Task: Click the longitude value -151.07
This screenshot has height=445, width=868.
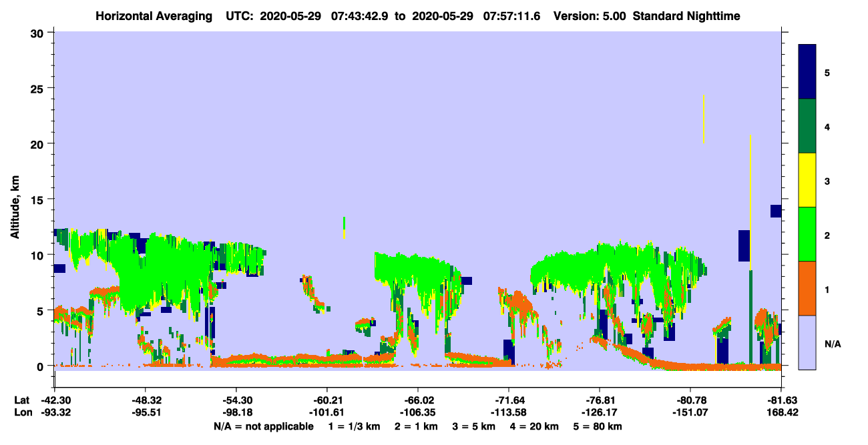Action: 690,412
